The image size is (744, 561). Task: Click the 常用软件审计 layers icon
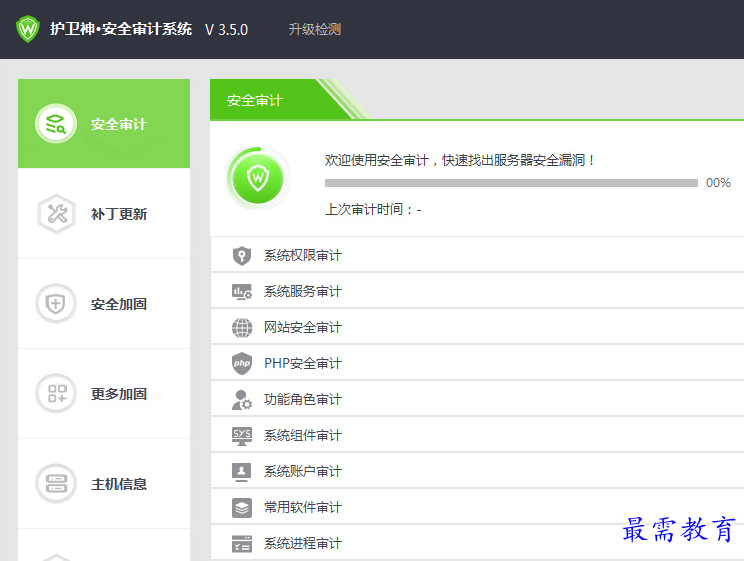(242, 508)
